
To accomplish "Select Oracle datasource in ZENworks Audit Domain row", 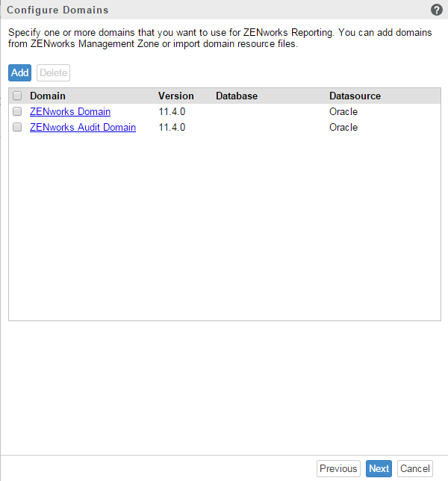I will click(343, 127).
